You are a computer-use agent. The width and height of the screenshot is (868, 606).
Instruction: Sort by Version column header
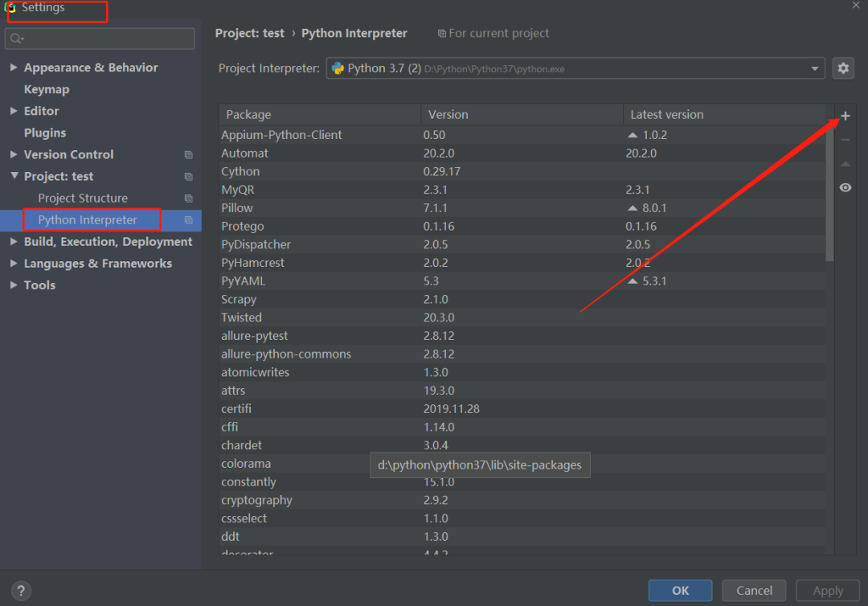tap(522, 115)
